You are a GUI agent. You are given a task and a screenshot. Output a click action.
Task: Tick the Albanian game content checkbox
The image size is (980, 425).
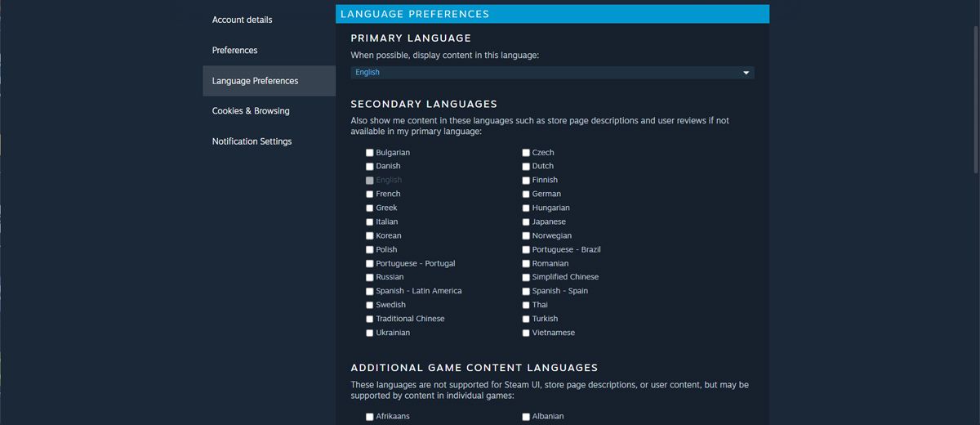click(526, 417)
